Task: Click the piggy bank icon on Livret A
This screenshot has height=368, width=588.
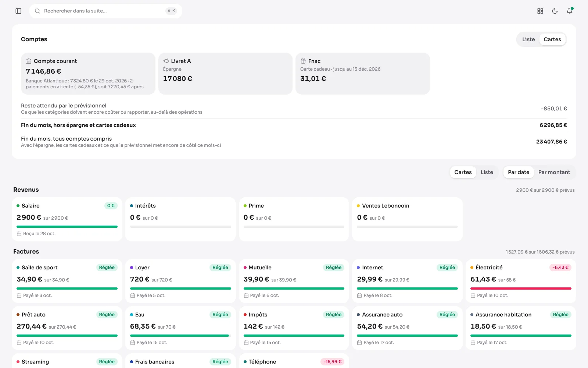Action: [x=166, y=61]
